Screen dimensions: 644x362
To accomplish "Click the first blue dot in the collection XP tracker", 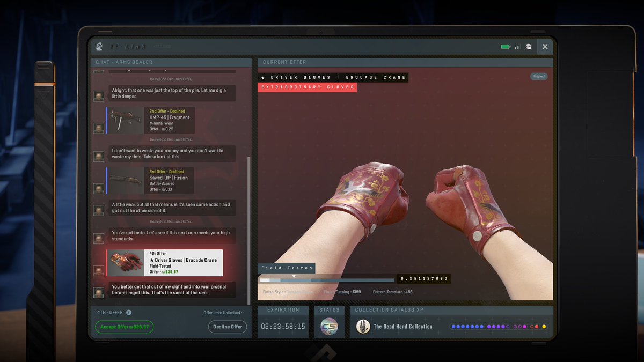I will (453, 326).
